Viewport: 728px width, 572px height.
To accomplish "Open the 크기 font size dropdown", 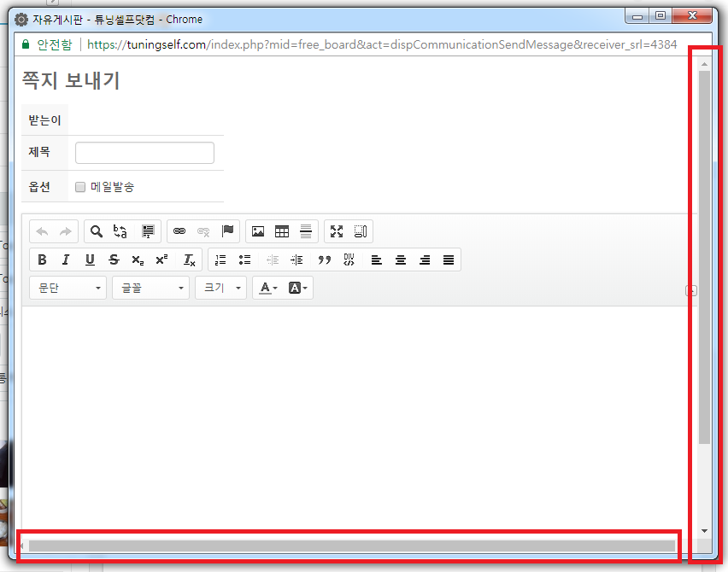I will tap(220, 289).
